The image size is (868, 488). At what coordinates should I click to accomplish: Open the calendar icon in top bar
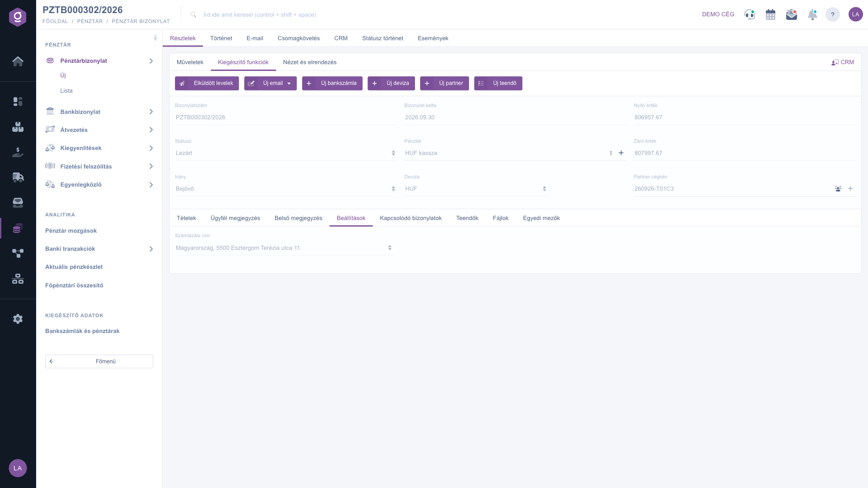tap(771, 14)
